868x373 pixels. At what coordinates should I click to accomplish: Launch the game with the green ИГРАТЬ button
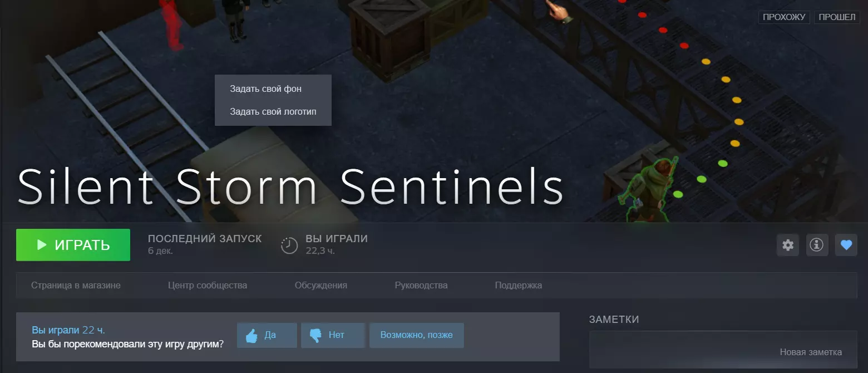73,245
